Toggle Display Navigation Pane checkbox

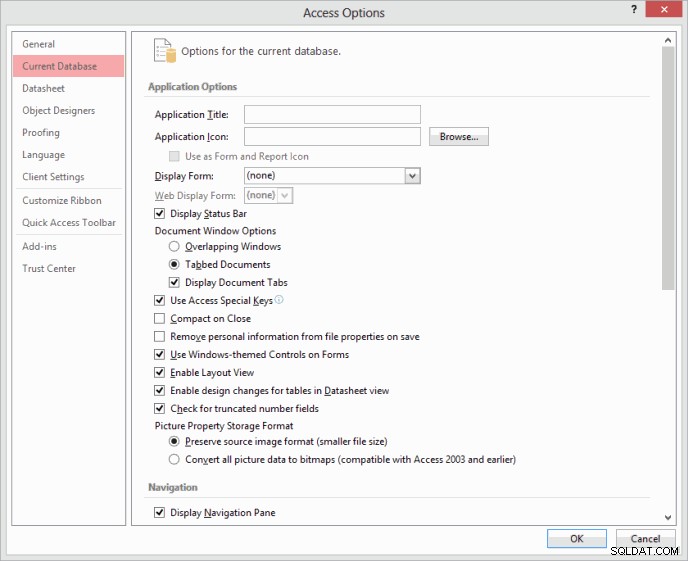[160, 512]
